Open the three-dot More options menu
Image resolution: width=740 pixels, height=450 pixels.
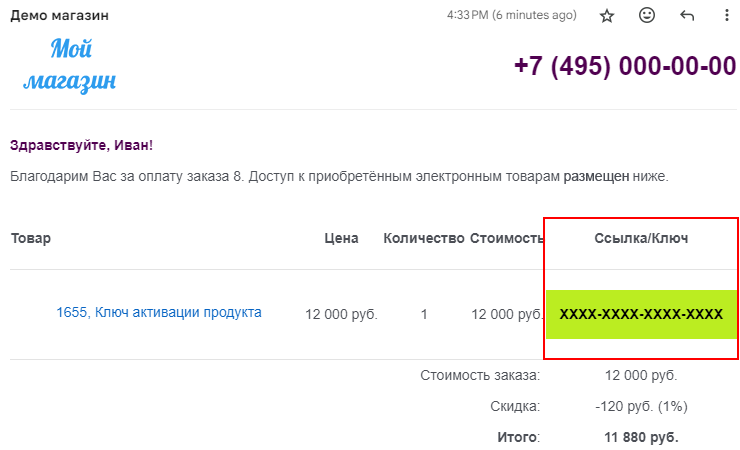(726, 16)
